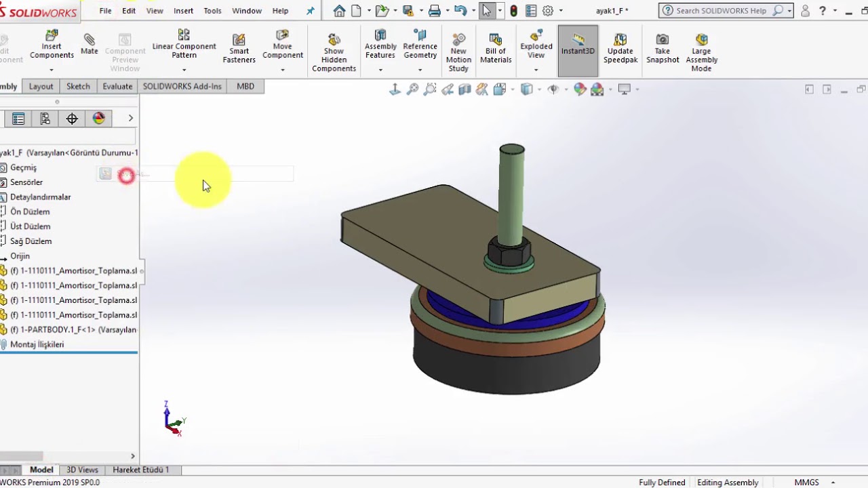The width and height of the screenshot is (868, 488).
Task: Click Take Snapshot
Action: [663, 49]
